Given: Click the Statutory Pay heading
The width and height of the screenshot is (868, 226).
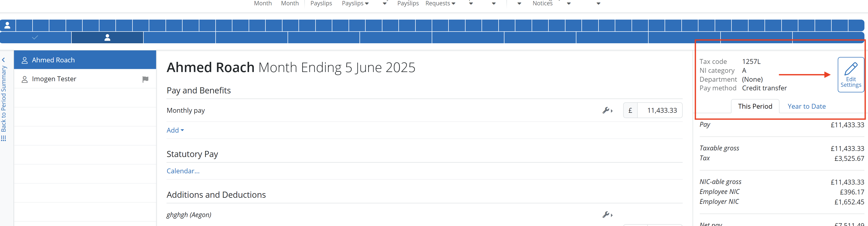Looking at the screenshot, I should [192, 154].
